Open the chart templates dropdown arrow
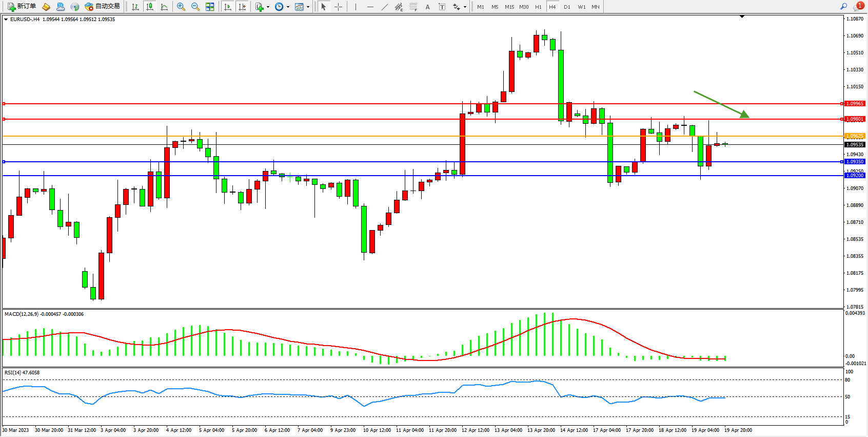868x437 pixels. click(x=308, y=7)
